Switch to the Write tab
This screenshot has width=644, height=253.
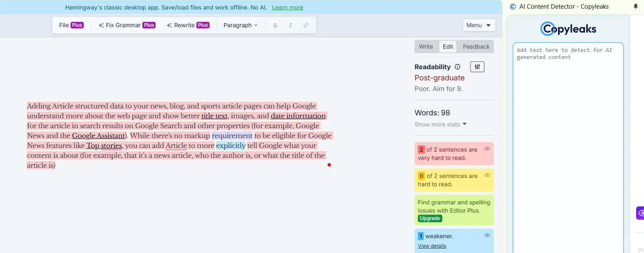click(426, 47)
